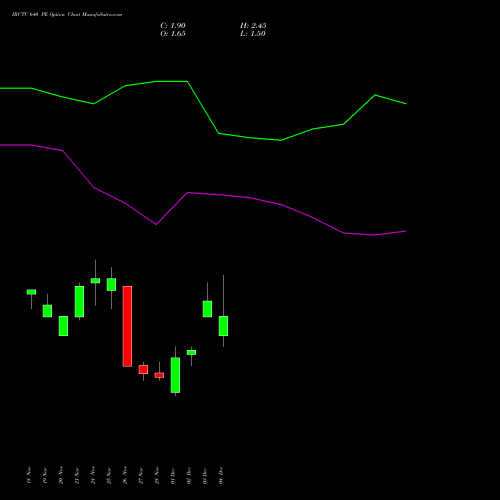Click the '04 Dec' date axis label
500x500 pixels.
pyautogui.click(x=221, y=475)
